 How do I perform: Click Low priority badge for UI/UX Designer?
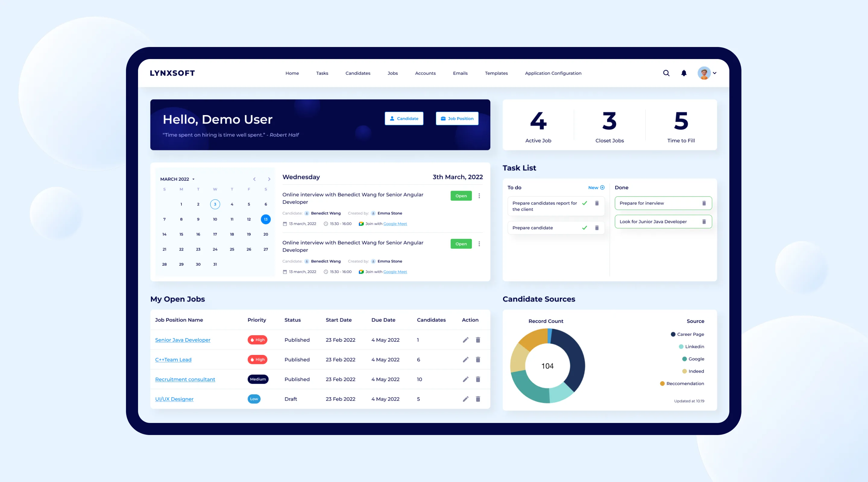pos(254,399)
